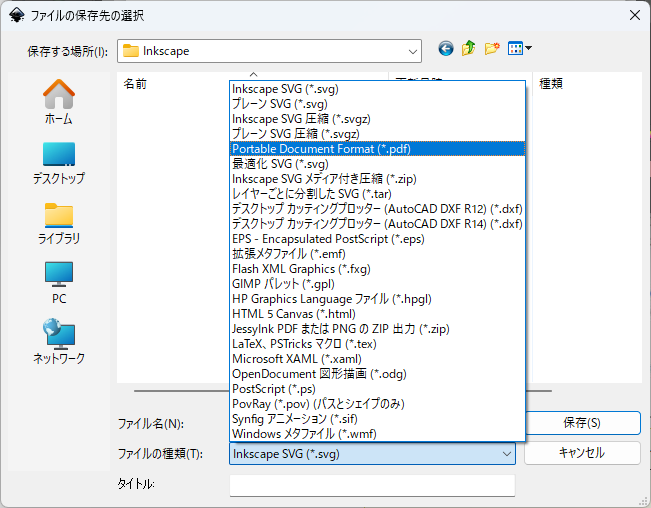Pick AutoCAD DXF R12 (*.dxf) format
The image size is (651, 508).
coord(377,209)
